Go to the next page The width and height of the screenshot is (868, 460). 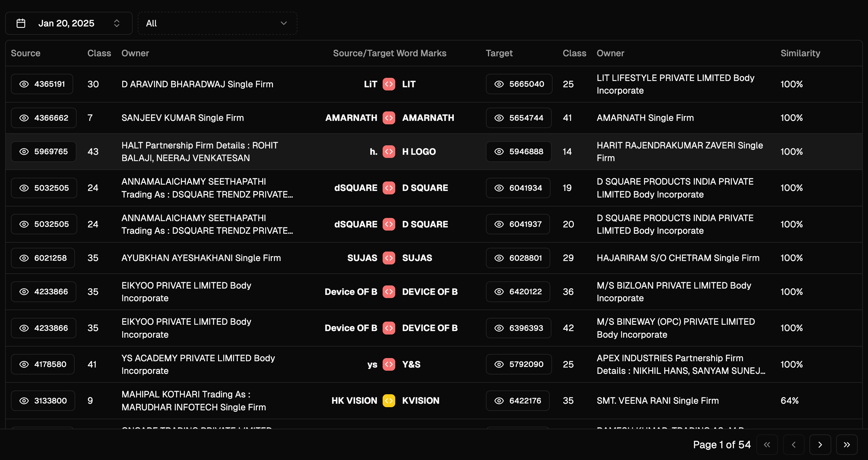820,445
